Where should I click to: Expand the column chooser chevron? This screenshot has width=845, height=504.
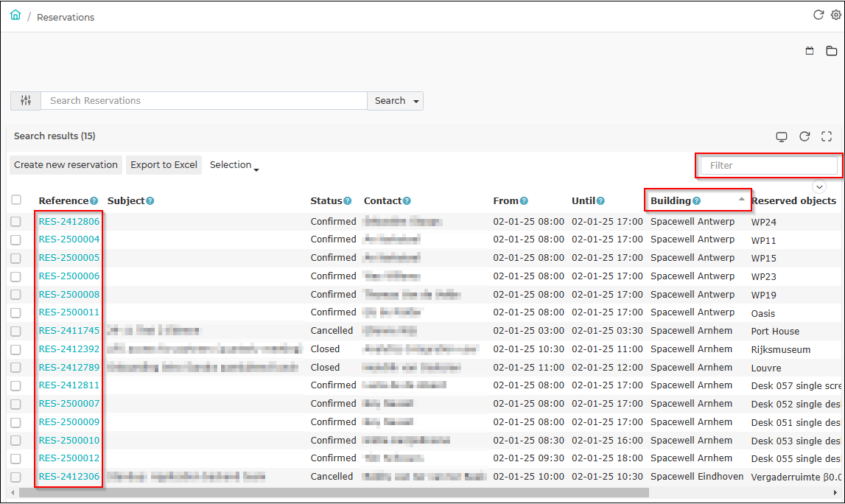[x=819, y=186]
